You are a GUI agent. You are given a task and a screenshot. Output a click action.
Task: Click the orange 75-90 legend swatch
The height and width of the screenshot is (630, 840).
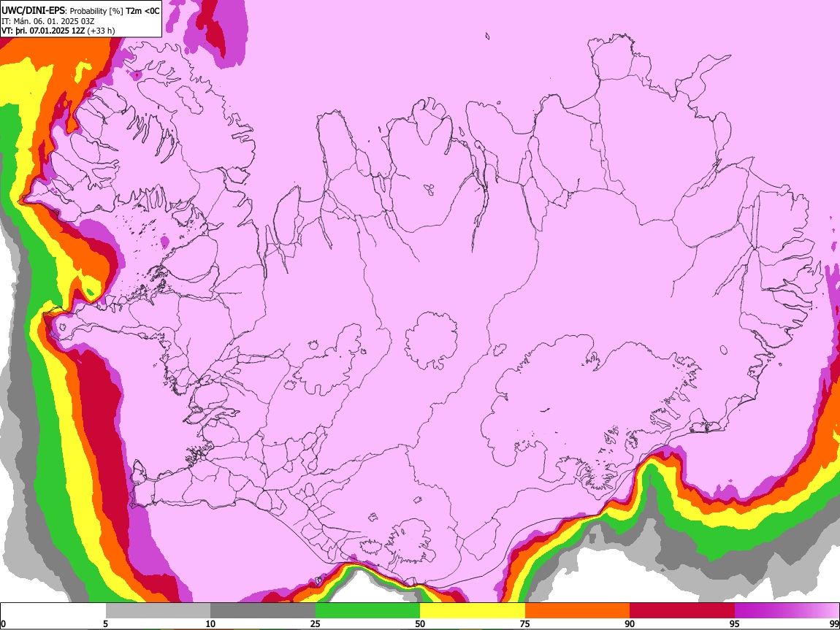577,610
